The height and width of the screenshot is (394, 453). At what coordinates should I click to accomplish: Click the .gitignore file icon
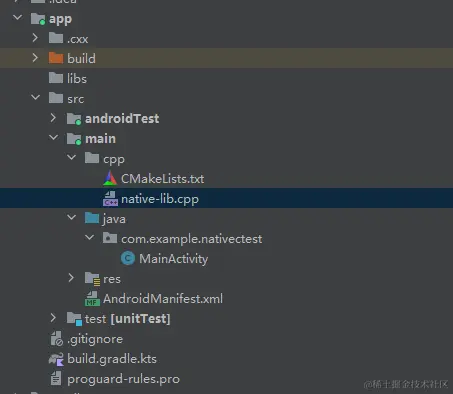click(56, 339)
